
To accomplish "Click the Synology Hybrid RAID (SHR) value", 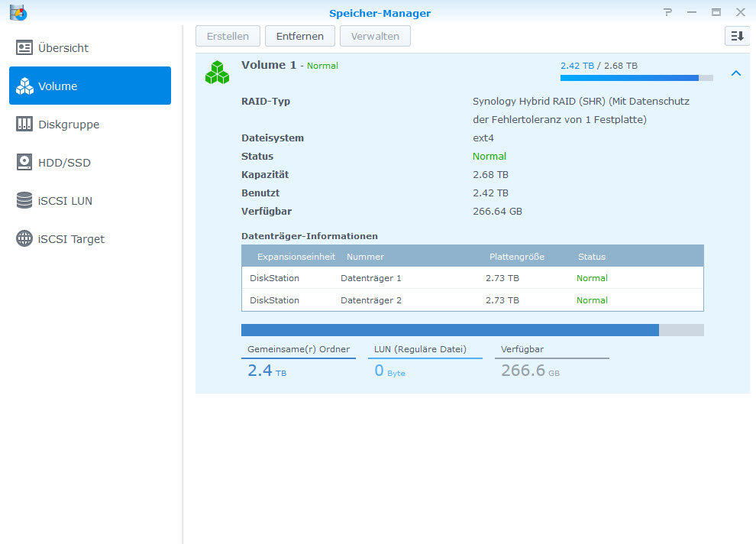I will (581, 111).
